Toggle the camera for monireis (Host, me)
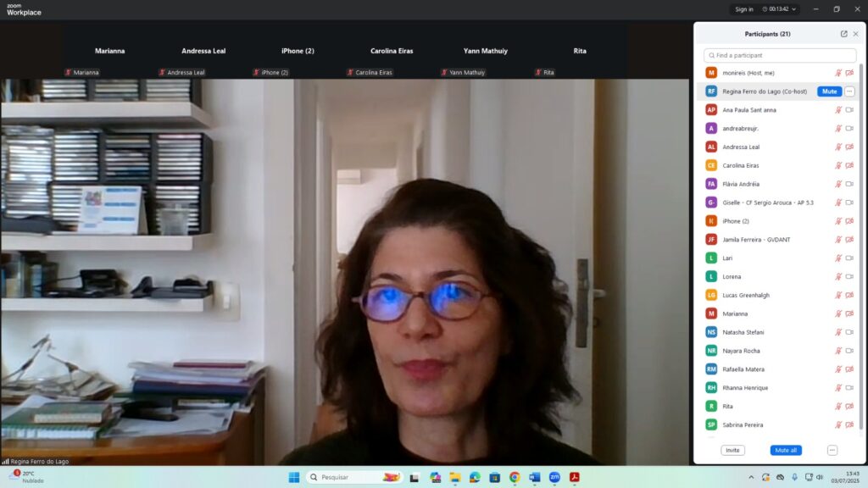The image size is (868, 488). click(849, 73)
